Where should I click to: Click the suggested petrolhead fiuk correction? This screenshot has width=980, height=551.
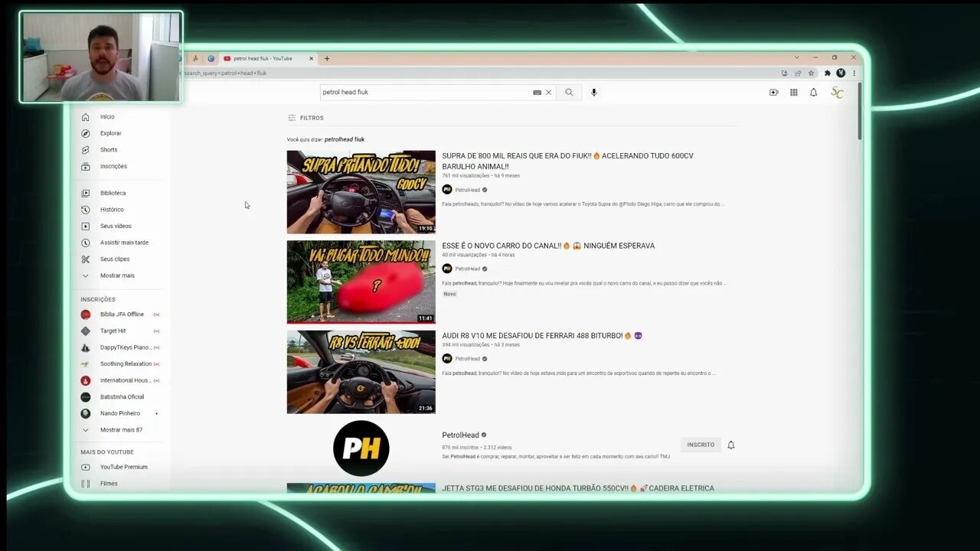(345, 139)
